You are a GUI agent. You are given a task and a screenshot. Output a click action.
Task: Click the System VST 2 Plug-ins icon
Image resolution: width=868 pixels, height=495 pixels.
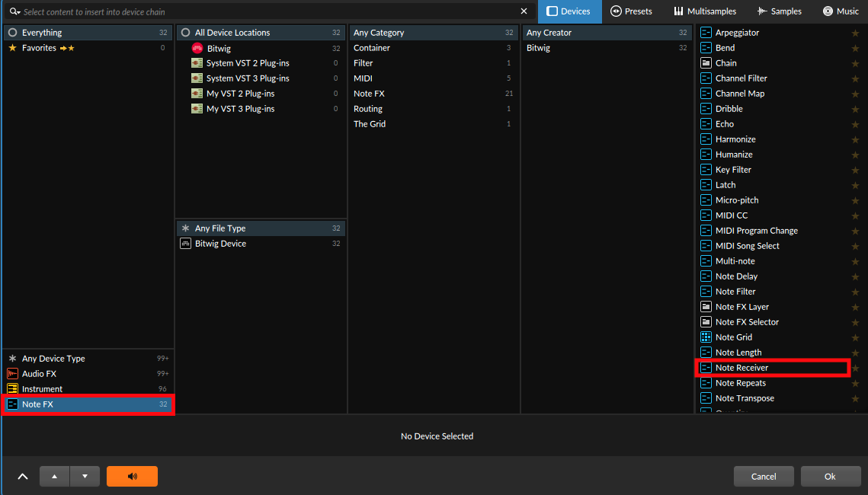click(x=197, y=63)
